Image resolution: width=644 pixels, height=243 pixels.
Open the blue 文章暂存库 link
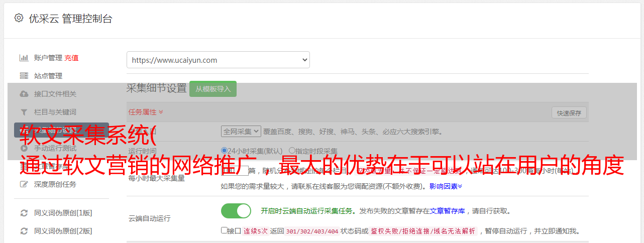(448, 211)
